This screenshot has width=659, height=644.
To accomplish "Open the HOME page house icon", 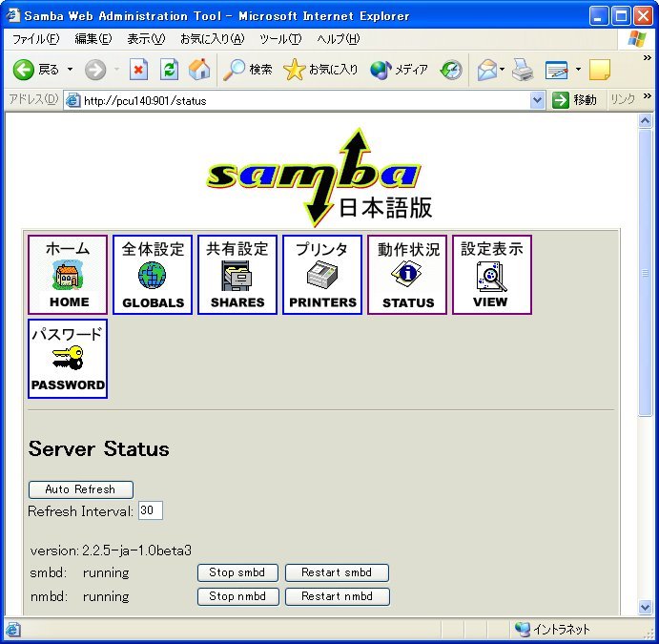I will (x=68, y=275).
